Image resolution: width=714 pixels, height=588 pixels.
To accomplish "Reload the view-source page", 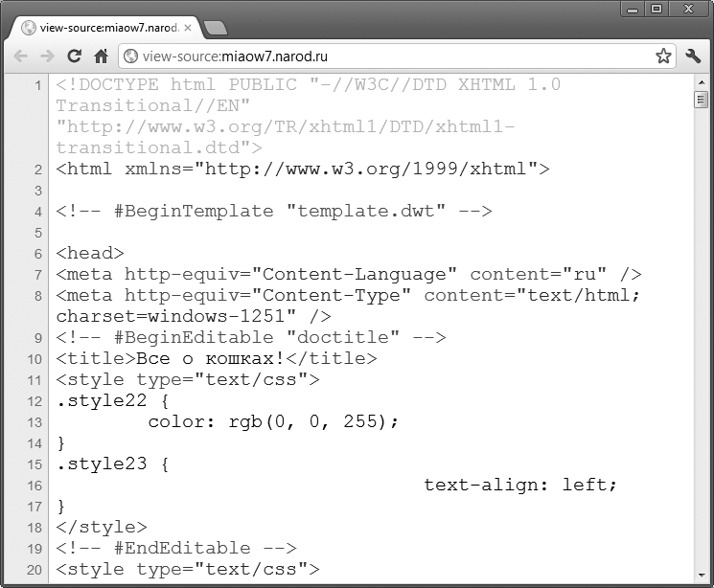I will [x=74, y=56].
